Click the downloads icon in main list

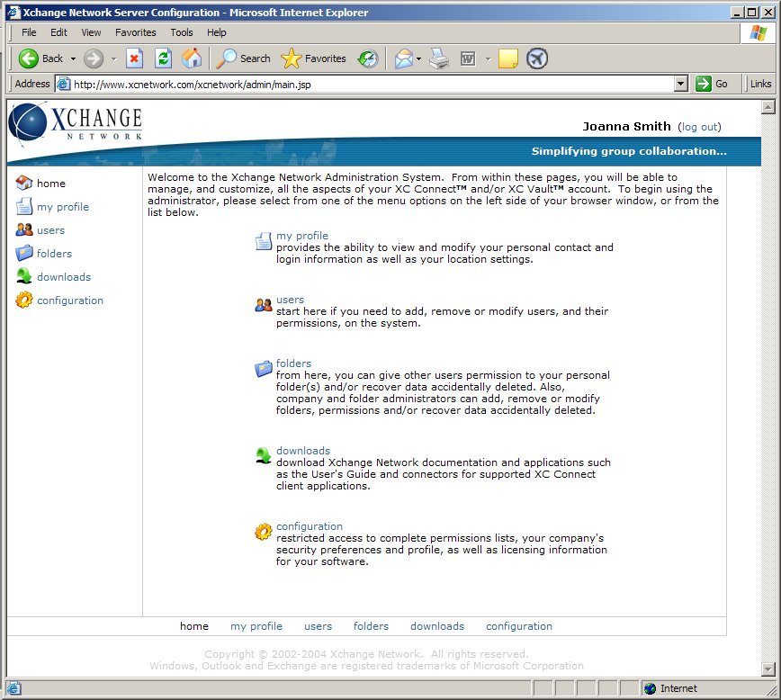click(264, 456)
